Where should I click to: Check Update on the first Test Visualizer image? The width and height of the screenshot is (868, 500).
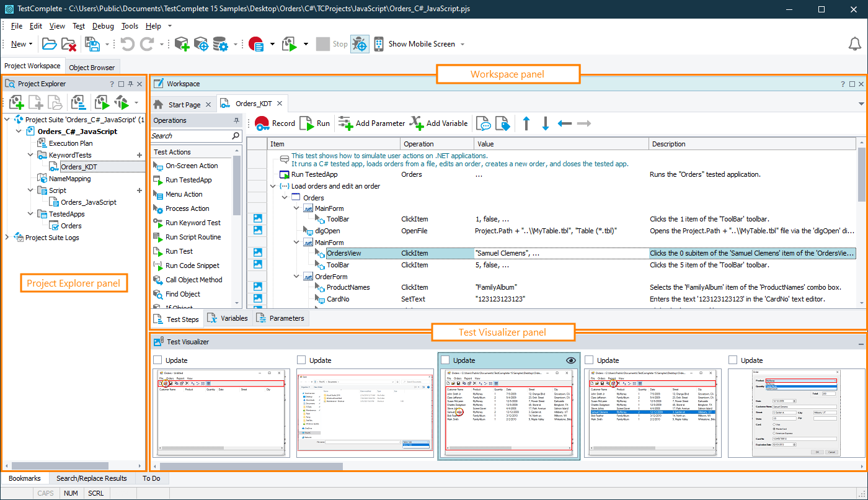point(157,360)
